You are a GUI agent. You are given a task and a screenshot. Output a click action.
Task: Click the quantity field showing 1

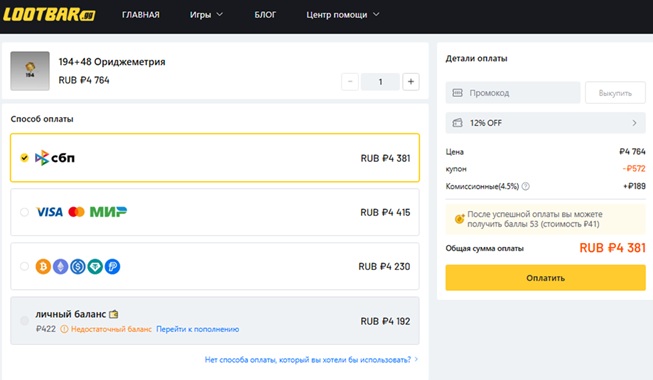(380, 82)
